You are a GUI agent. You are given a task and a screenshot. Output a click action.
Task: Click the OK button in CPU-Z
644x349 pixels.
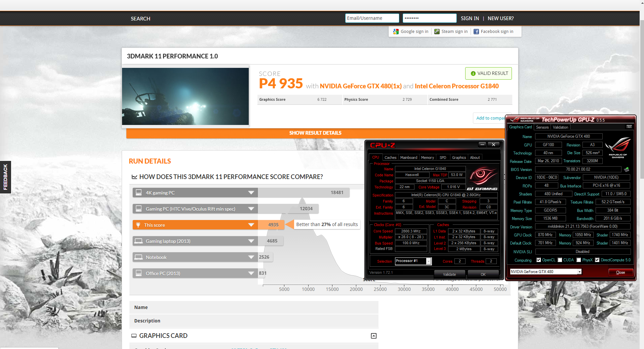(483, 274)
